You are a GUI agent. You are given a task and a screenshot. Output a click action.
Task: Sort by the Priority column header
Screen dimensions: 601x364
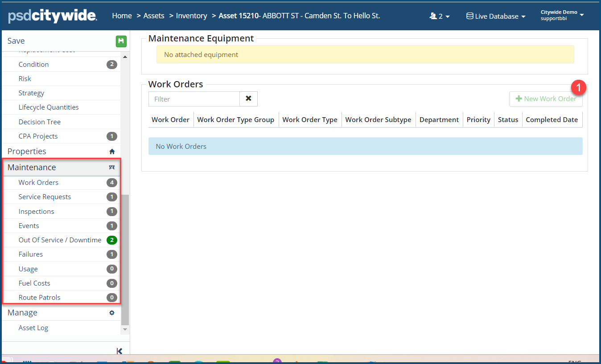point(478,119)
